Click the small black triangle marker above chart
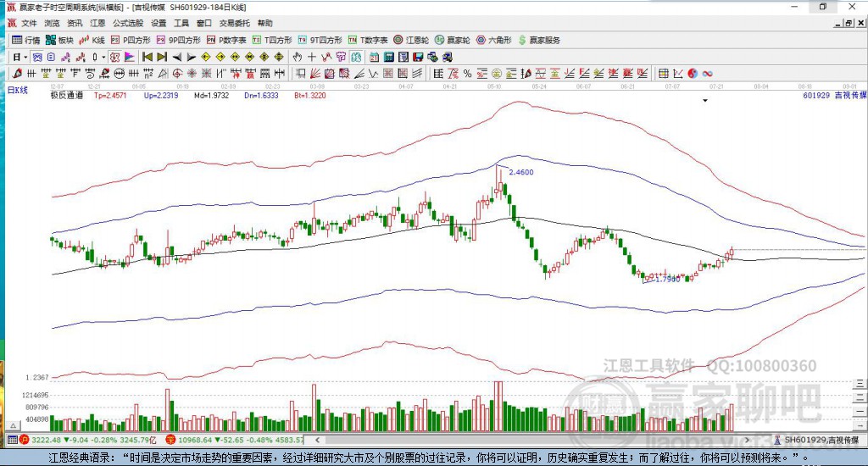The width and height of the screenshot is (868, 466). click(x=705, y=101)
